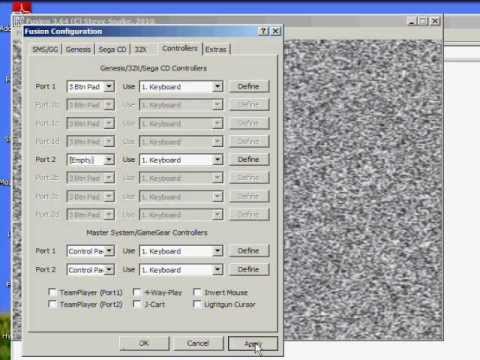Switch to the Extras tab
The image size is (480, 360).
coord(216,49)
